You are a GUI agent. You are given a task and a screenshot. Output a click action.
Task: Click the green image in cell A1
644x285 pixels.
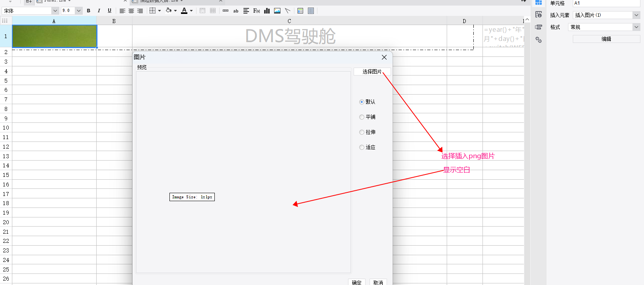pyautogui.click(x=54, y=36)
